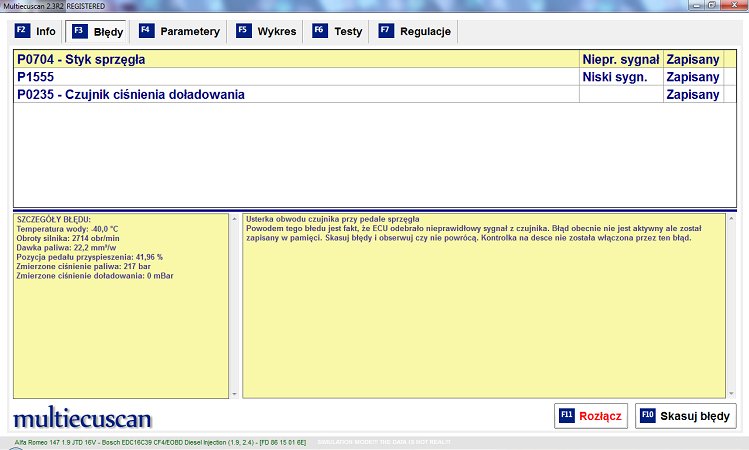The width and height of the screenshot is (749, 450).
Task: Switch to the Parametery tab
Action: (189, 32)
